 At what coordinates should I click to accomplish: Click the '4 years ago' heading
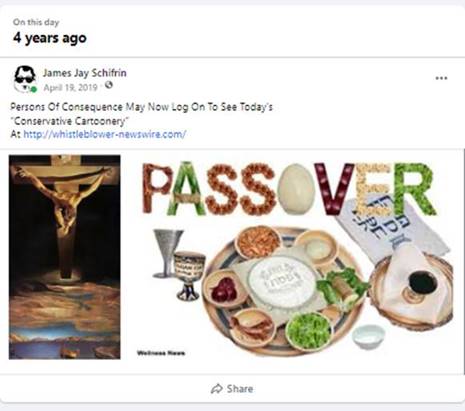(x=50, y=38)
